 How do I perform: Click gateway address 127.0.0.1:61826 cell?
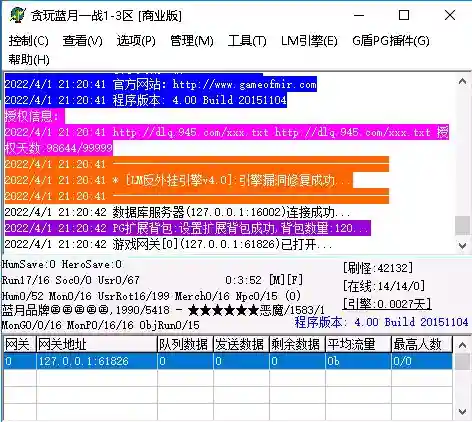[x=96, y=361]
